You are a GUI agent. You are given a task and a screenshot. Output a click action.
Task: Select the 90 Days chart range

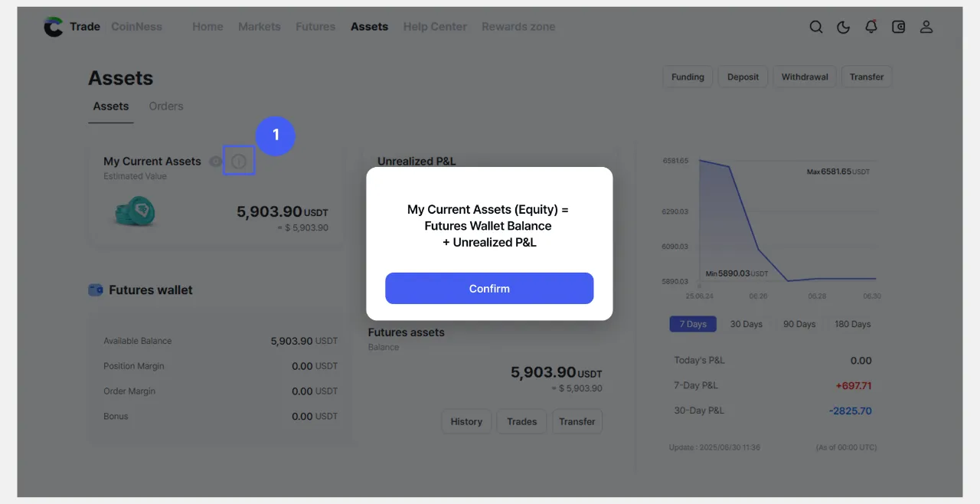pos(799,324)
